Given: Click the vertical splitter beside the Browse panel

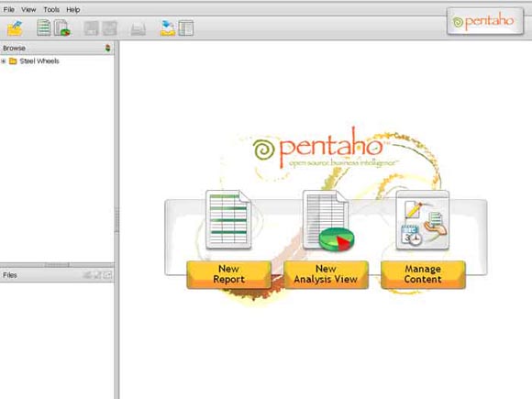Looking at the screenshot, I should click(x=116, y=220).
